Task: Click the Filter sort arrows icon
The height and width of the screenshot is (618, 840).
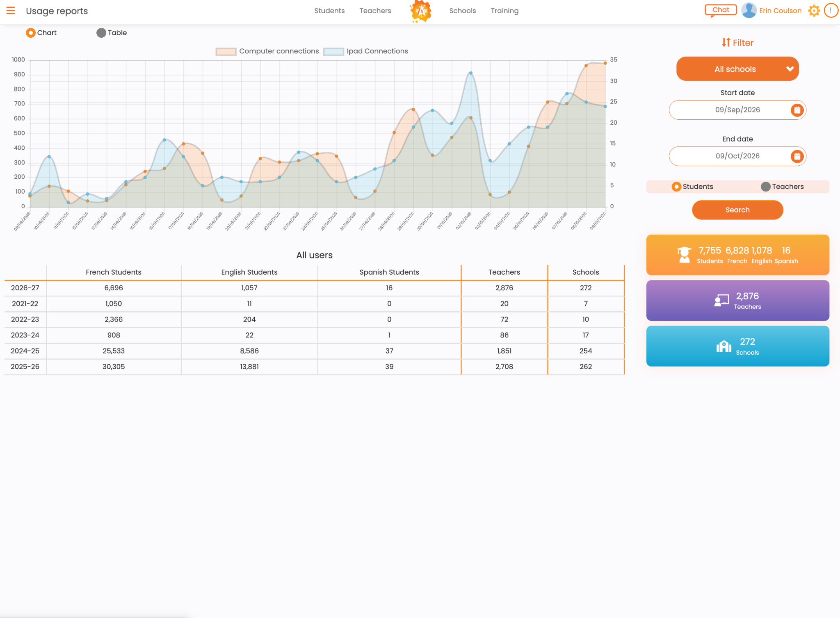Action: 726,42
